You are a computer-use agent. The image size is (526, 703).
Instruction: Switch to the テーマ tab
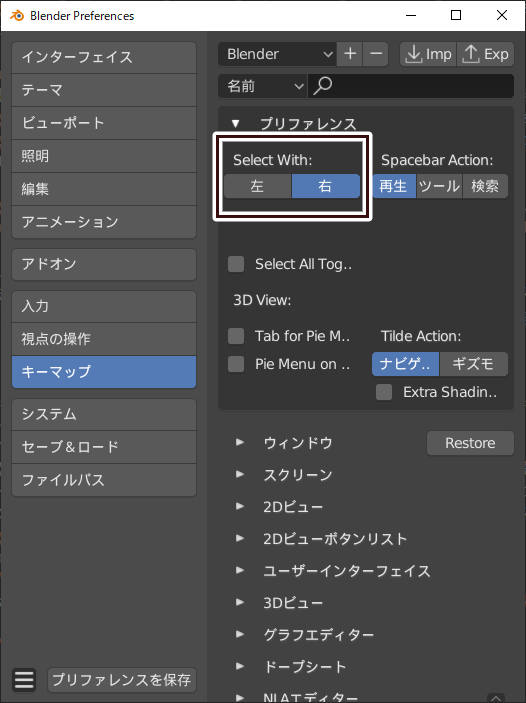pyautogui.click(x=104, y=90)
